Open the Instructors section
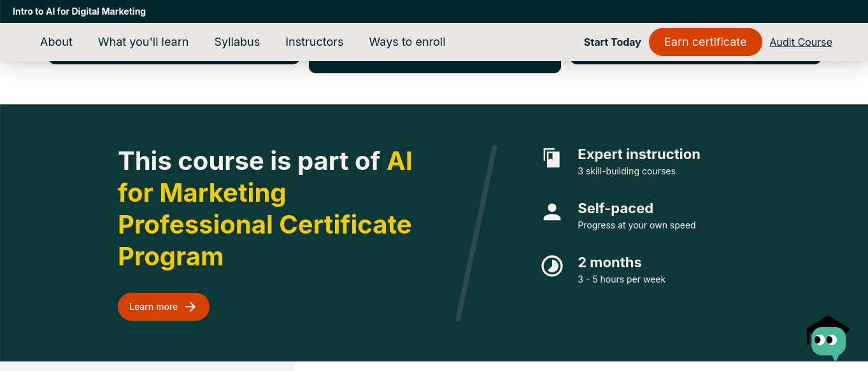The height and width of the screenshot is (371, 868). (314, 42)
